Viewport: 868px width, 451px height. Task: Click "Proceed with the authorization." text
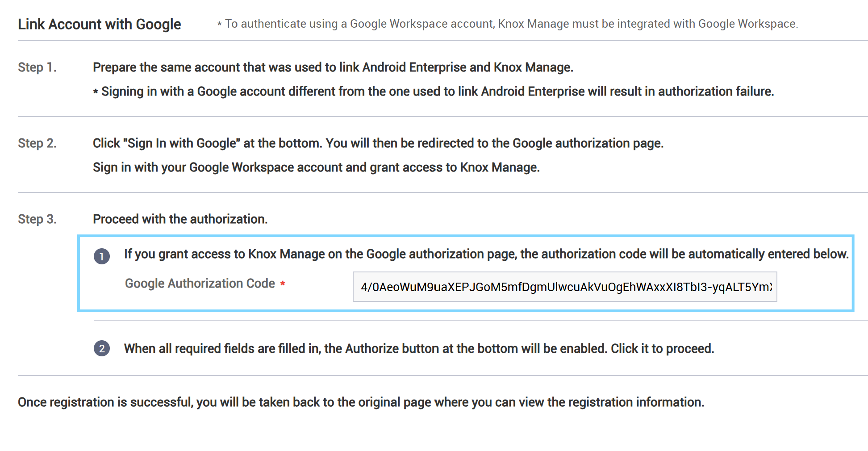click(180, 219)
